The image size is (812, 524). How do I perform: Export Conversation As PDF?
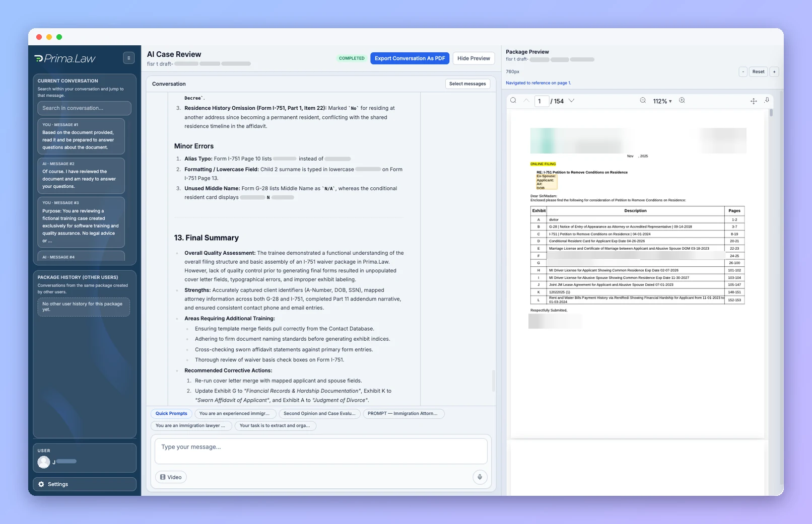pyautogui.click(x=410, y=58)
